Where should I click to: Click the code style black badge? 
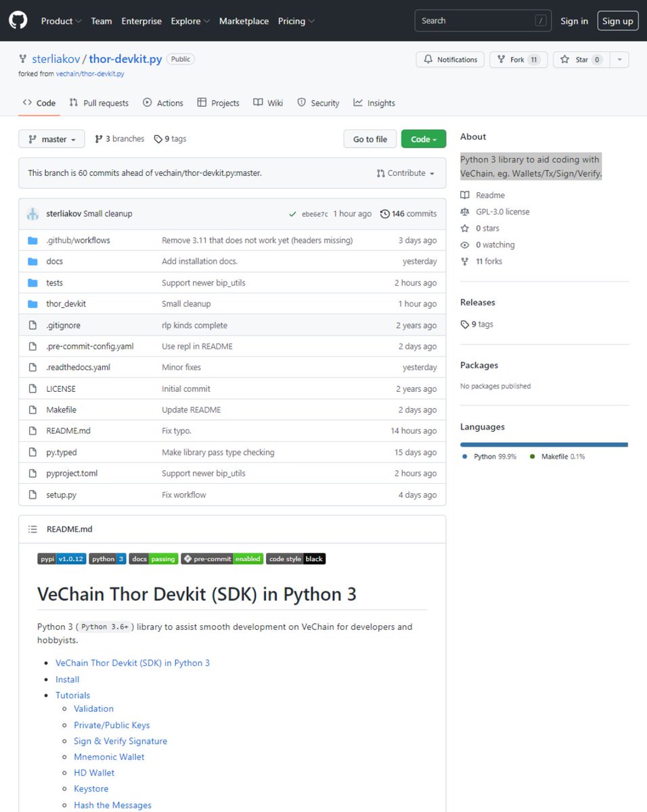tap(296, 559)
